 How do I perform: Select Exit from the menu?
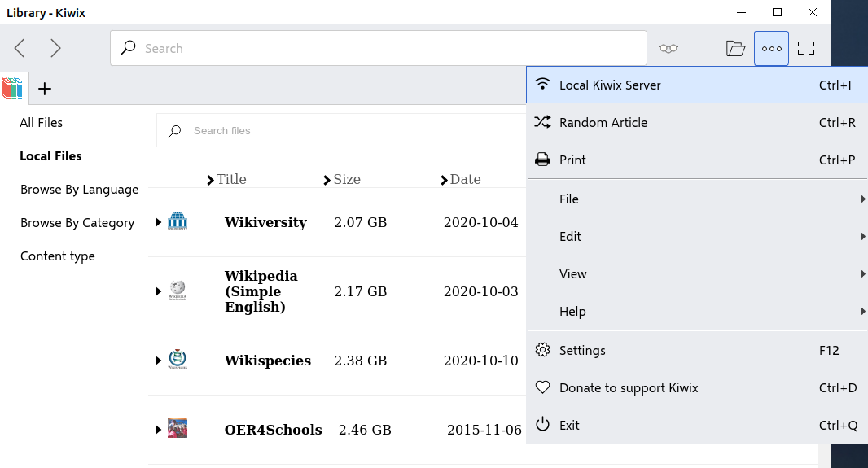click(697, 425)
